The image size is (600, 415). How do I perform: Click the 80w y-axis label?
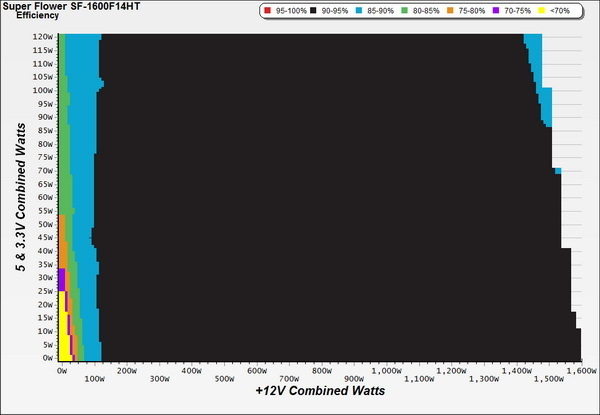click(x=45, y=144)
